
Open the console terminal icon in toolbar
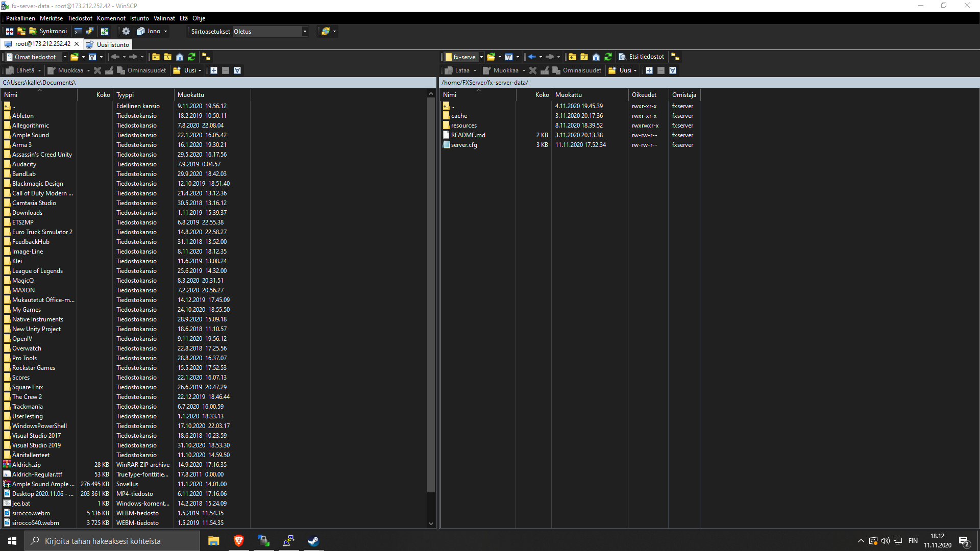tap(78, 31)
